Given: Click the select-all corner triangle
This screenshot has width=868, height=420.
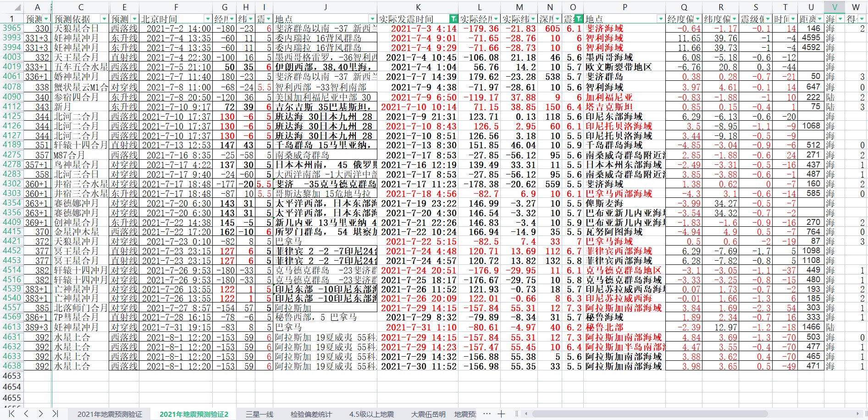Looking at the screenshot, I should (17, 7).
